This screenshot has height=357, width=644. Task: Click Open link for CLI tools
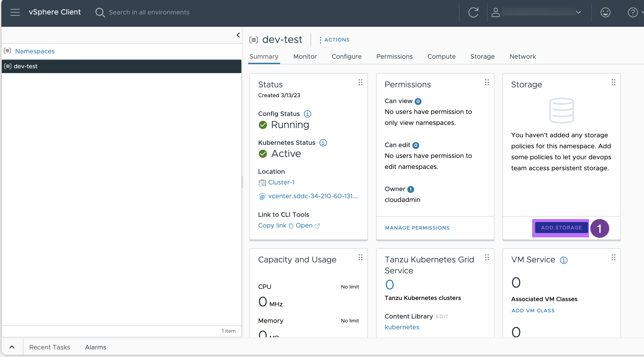pyautogui.click(x=304, y=225)
